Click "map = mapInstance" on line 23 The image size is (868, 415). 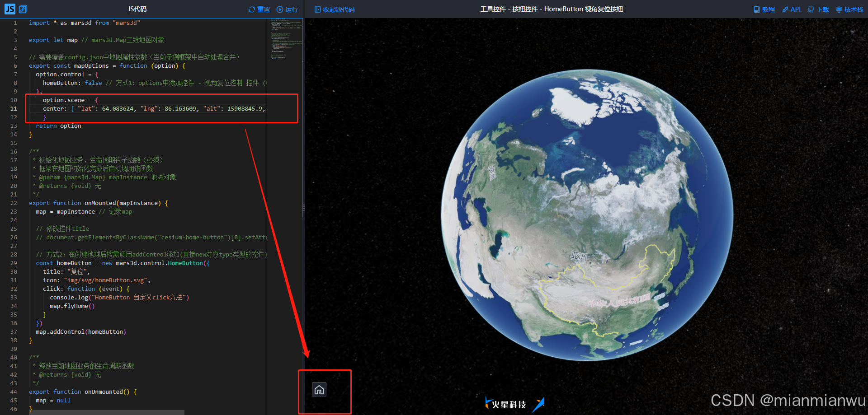click(x=66, y=211)
